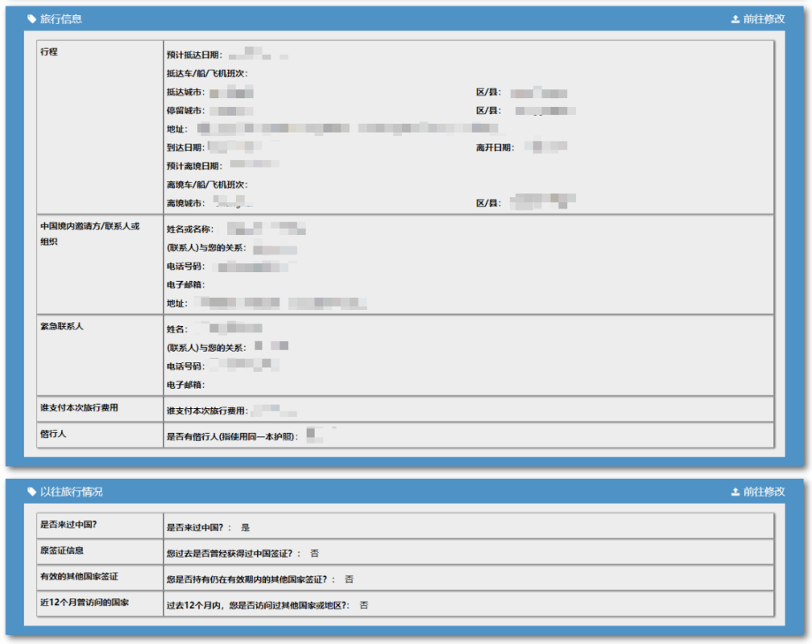Viewport: 812px width, 644px height.
Task: Click the 是否来过中国 answer 是
Action: [246, 527]
